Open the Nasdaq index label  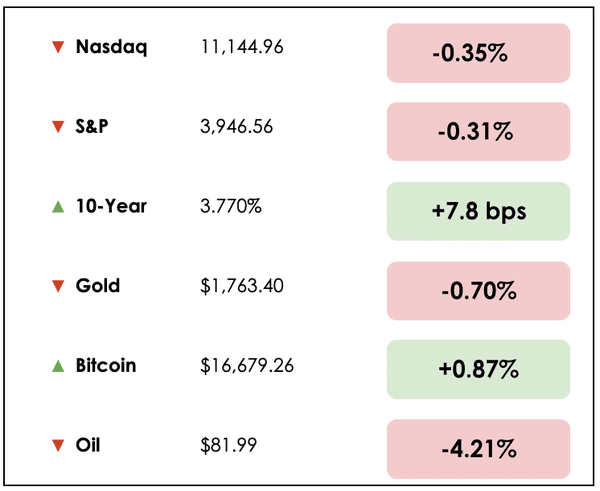[x=111, y=47]
